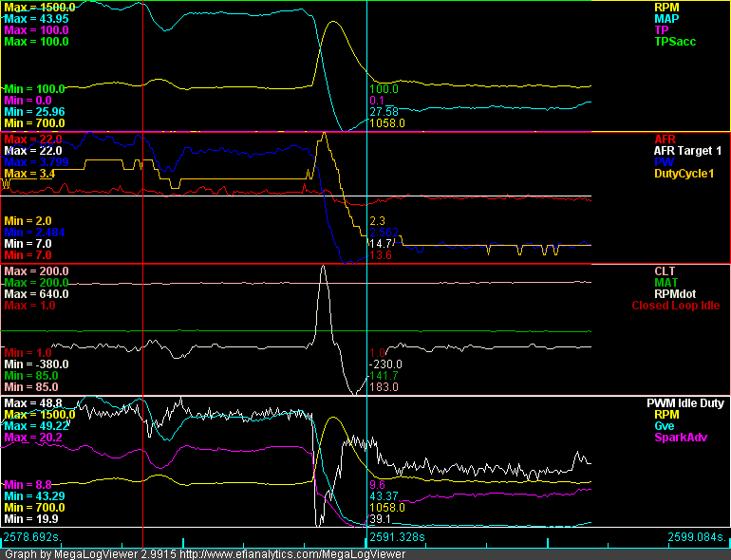Click the cursor value 27.58
The image size is (731, 560).
[x=384, y=112]
